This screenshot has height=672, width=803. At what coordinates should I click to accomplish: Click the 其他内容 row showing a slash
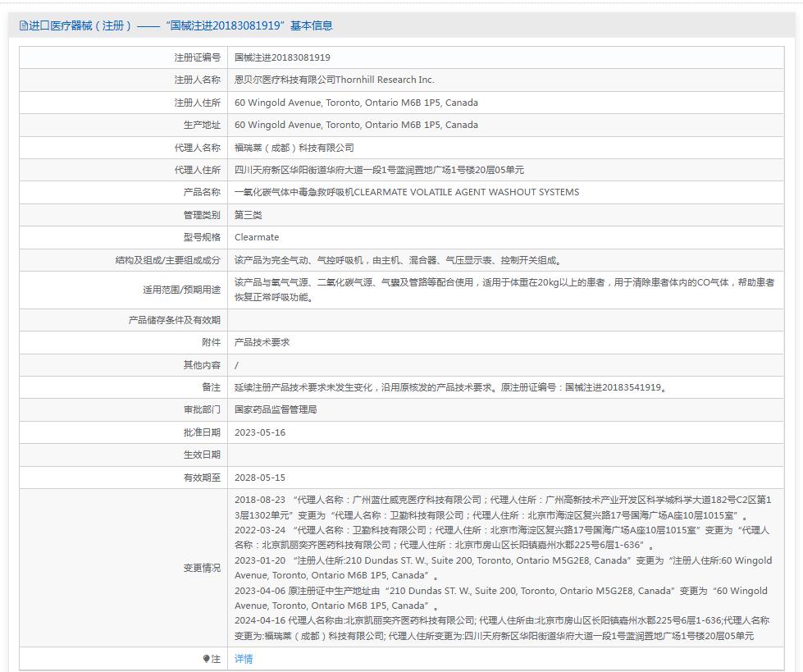[x=238, y=364]
